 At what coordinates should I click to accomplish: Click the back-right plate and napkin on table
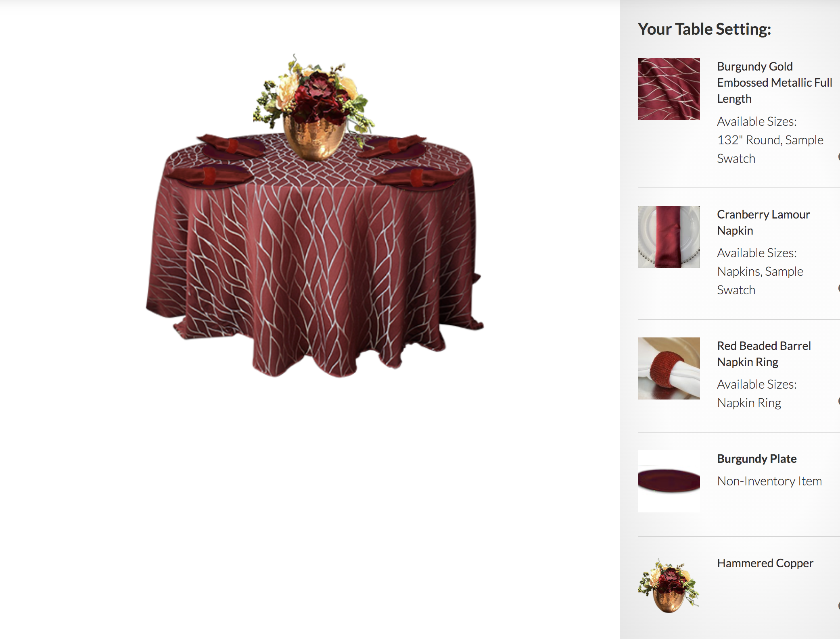click(x=391, y=147)
